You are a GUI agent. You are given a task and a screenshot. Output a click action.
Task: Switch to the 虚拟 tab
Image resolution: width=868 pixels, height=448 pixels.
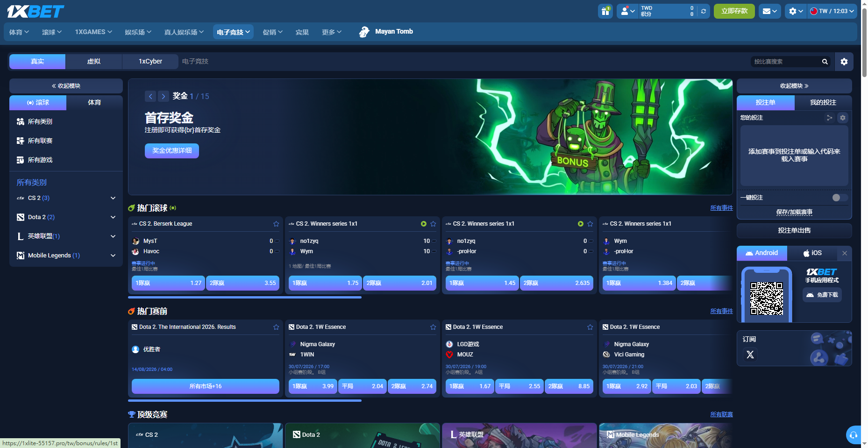94,62
